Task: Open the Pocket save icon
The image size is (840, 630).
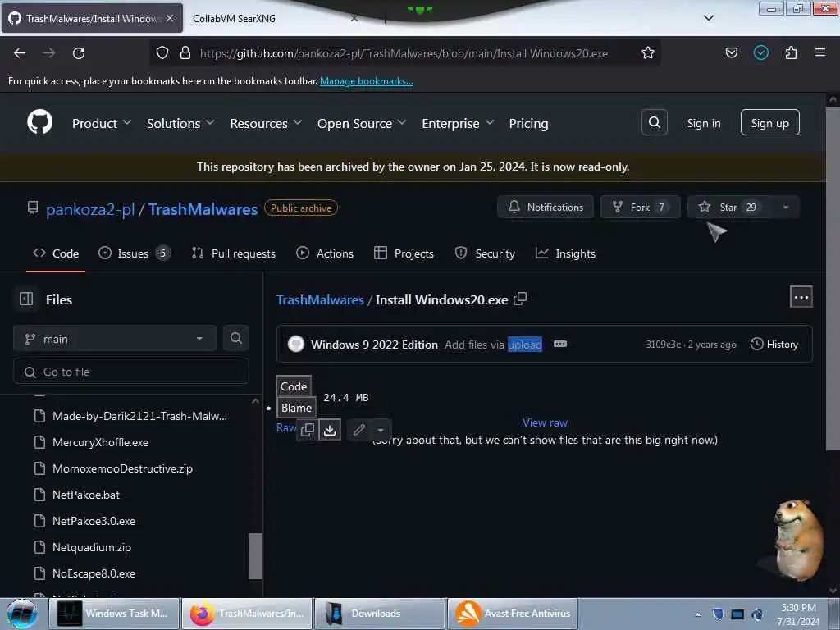Action: pyautogui.click(x=732, y=52)
